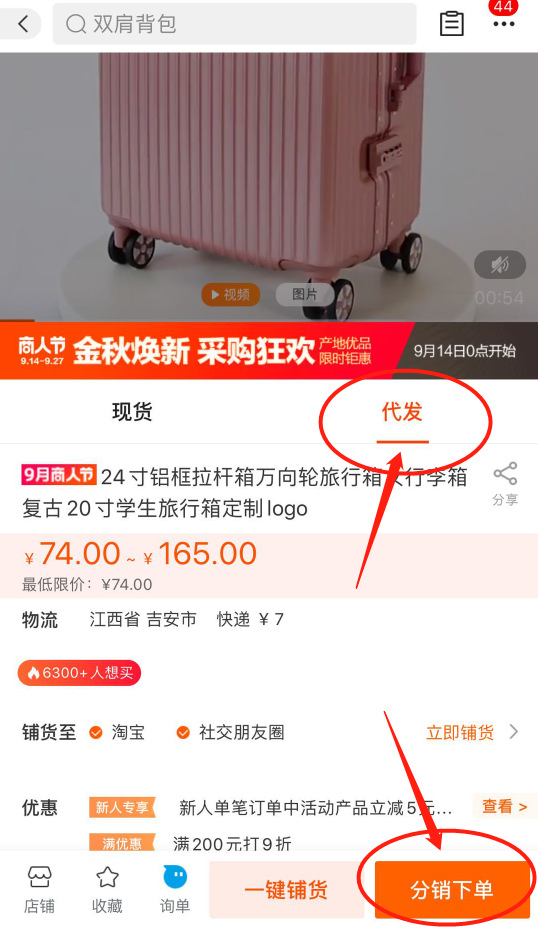Open the three-dot more menu
Screen dimensions: 538x928
(504, 24)
